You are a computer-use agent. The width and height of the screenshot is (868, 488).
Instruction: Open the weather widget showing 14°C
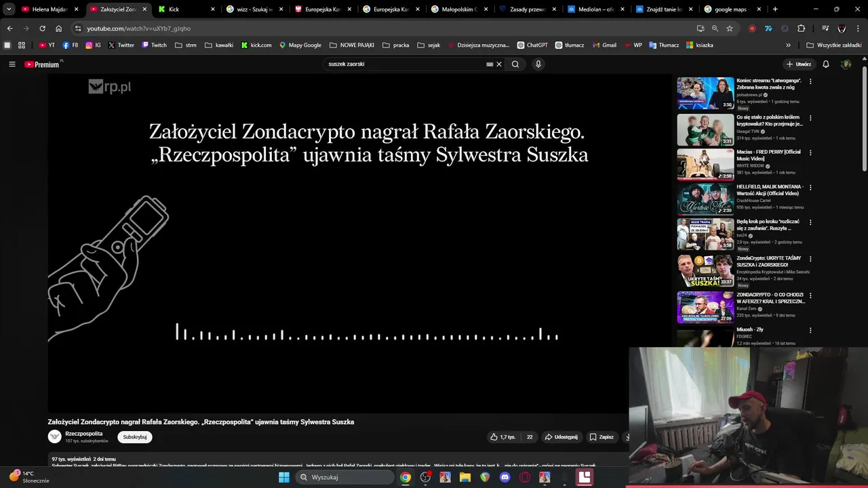(28, 476)
